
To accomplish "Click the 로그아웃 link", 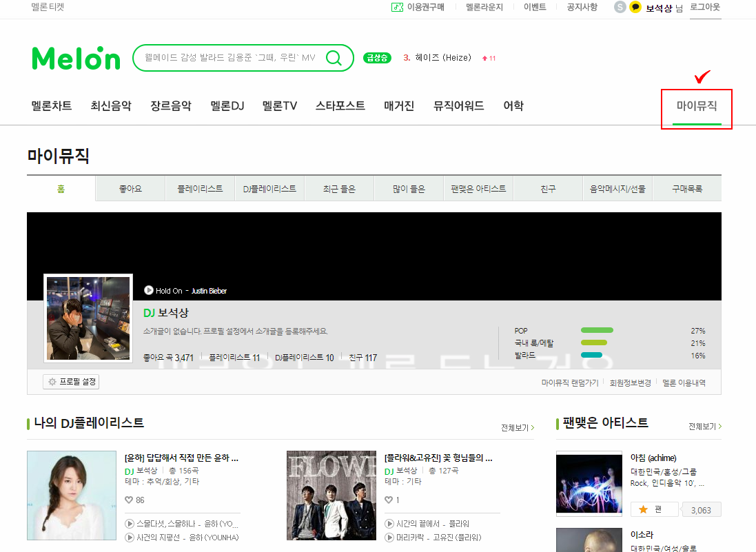I will [705, 7].
